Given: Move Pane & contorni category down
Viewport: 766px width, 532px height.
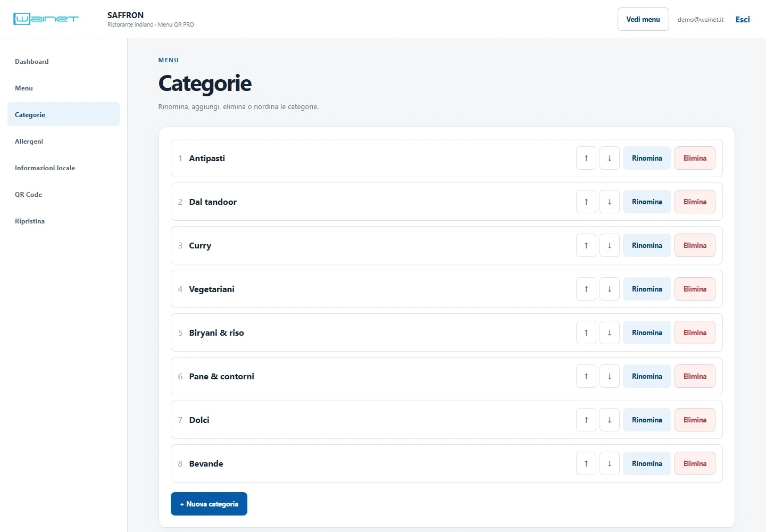Looking at the screenshot, I should tap(610, 376).
